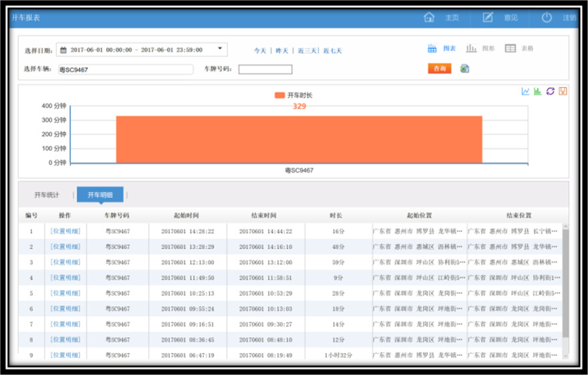
Task: Export results with the Excel icon
Action: [x=465, y=68]
